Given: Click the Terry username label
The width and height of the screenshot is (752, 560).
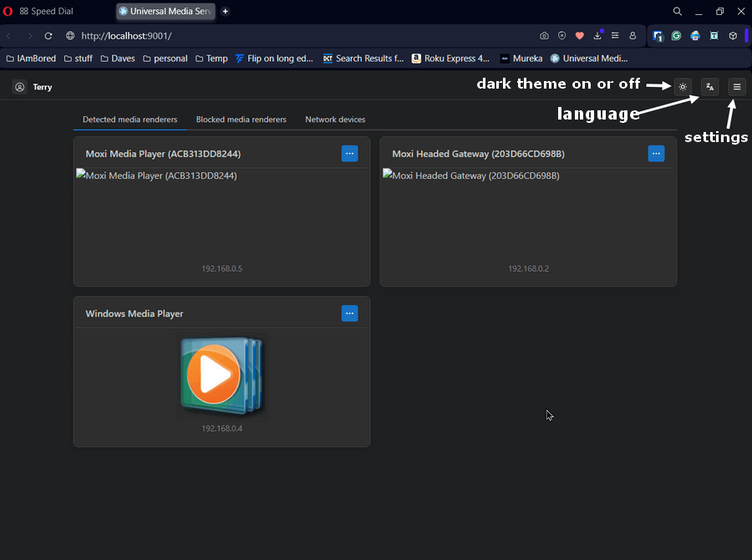Looking at the screenshot, I should 43,87.
